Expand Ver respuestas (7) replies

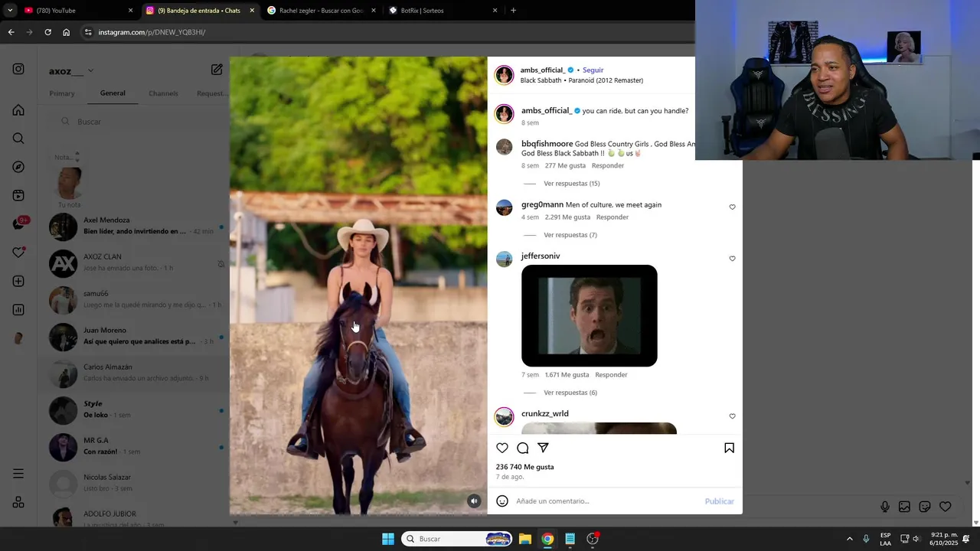(570, 235)
